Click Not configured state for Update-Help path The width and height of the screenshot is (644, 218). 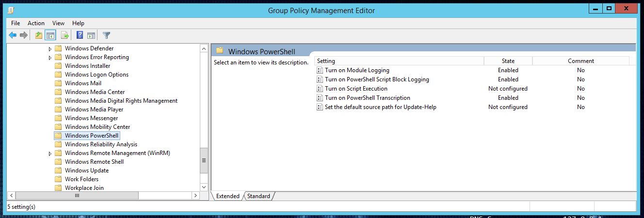pos(508,107)
